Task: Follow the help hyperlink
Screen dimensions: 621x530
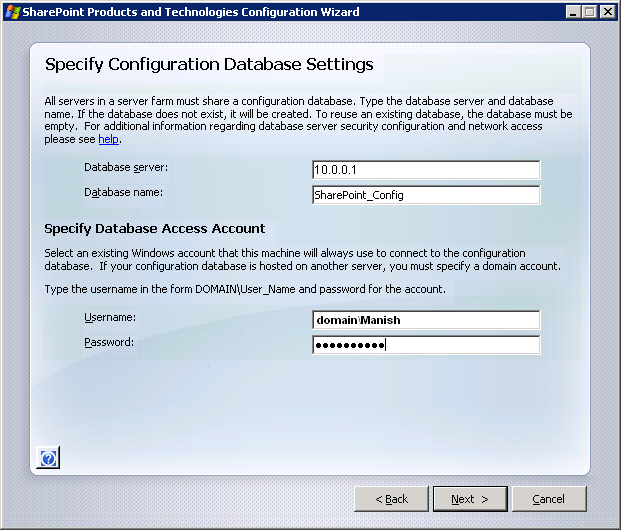Action: (x=109, y=139)
